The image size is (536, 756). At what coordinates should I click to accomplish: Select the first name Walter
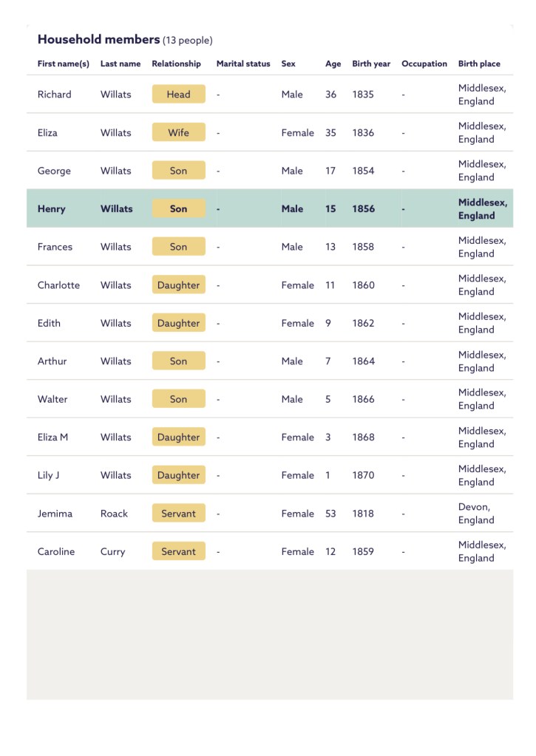coord(52,399)
